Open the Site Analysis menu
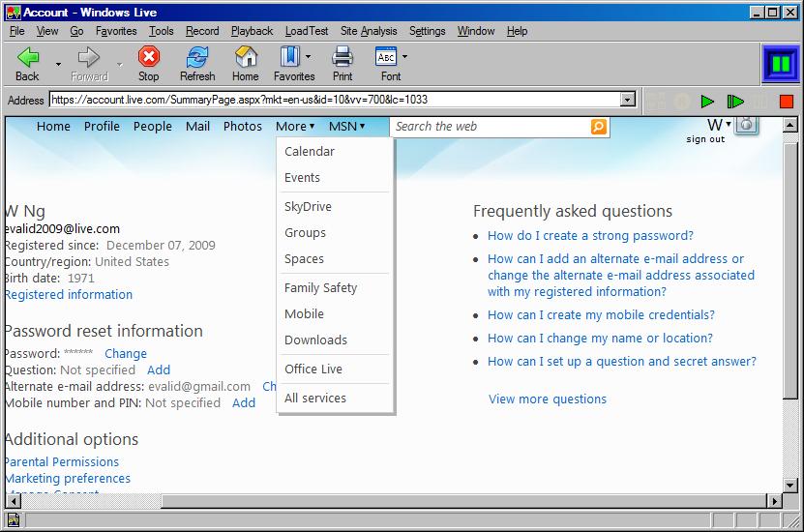804x532 pixels. click(369, 31)
